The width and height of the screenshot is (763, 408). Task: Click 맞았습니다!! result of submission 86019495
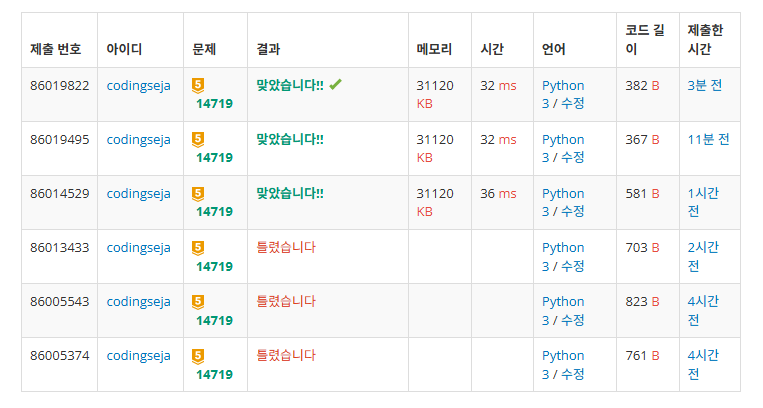tap(290, 139)
